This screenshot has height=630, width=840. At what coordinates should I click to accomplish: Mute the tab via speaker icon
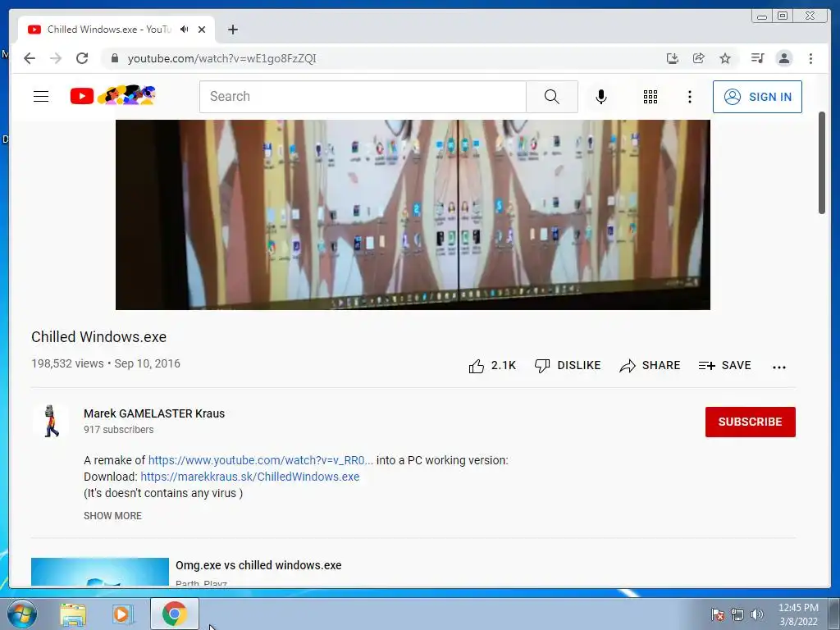[x=185, y=30]
